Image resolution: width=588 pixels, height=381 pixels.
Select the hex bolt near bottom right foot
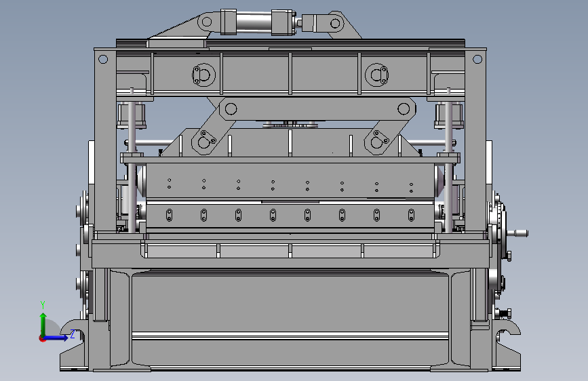click(x=504, y=313)
